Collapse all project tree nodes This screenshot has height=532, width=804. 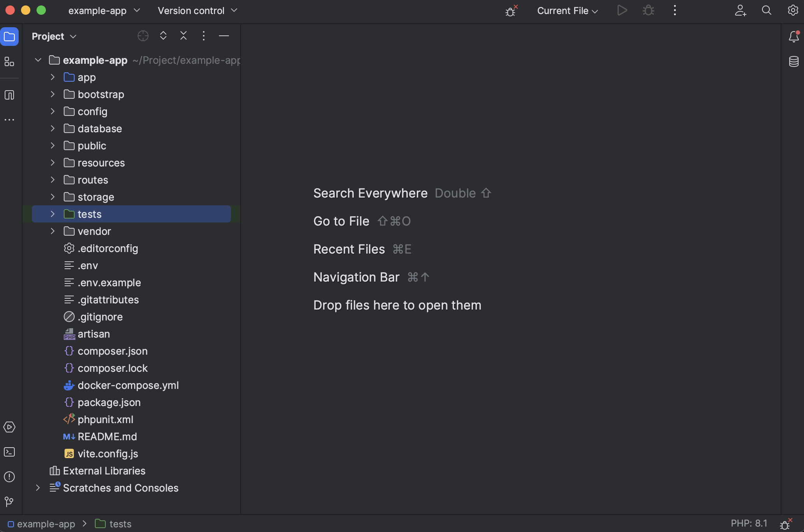(x=184, y=36)
